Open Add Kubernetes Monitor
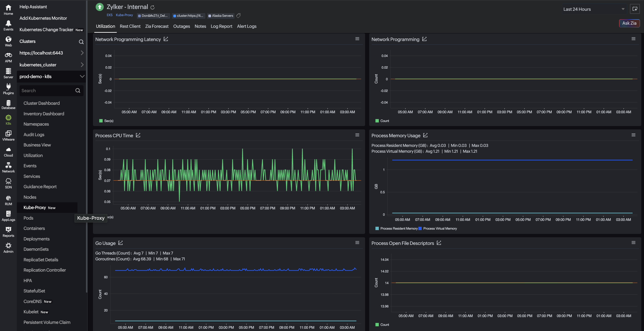This screenshot has width=644, height=331. pyautogui.click(x=43, y=18)
